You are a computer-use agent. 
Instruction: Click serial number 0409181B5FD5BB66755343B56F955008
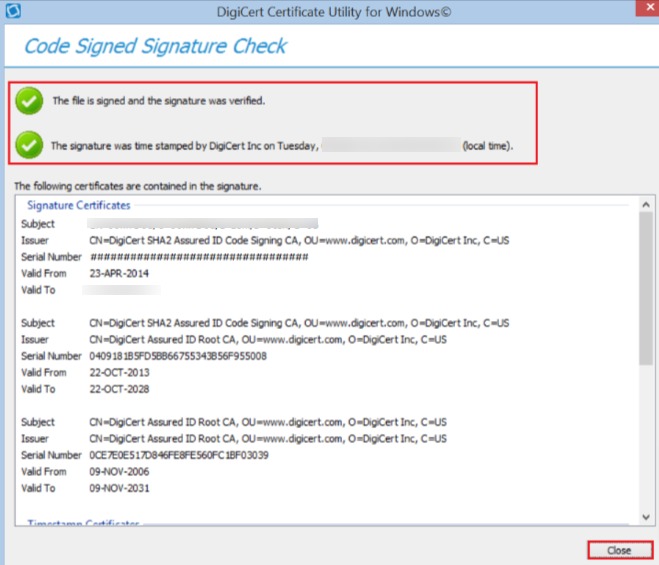pos(178,356)
